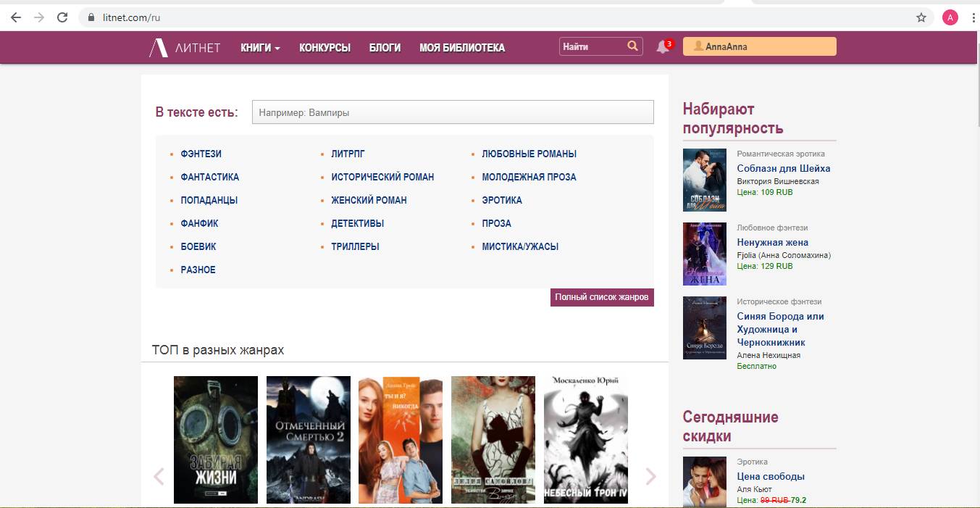Open the AnnaAnna user account menu
Image resolution: width=980 pixels, height=508 pixels.
tap(759, 46)
